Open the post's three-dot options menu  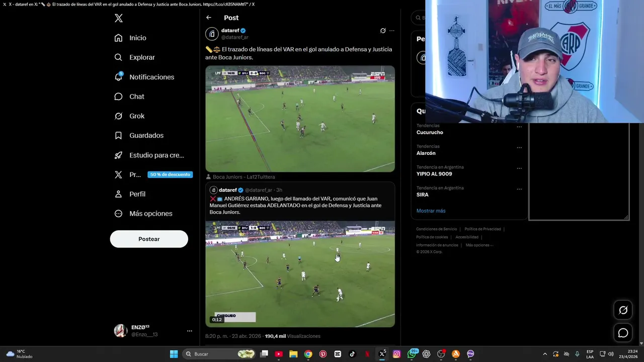392,31
